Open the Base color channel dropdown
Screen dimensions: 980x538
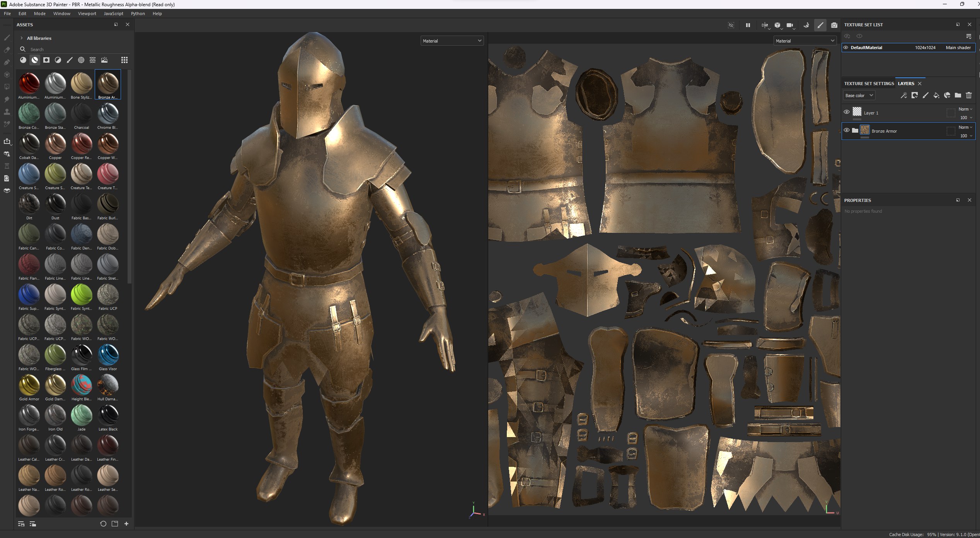[x=859, y=96]
